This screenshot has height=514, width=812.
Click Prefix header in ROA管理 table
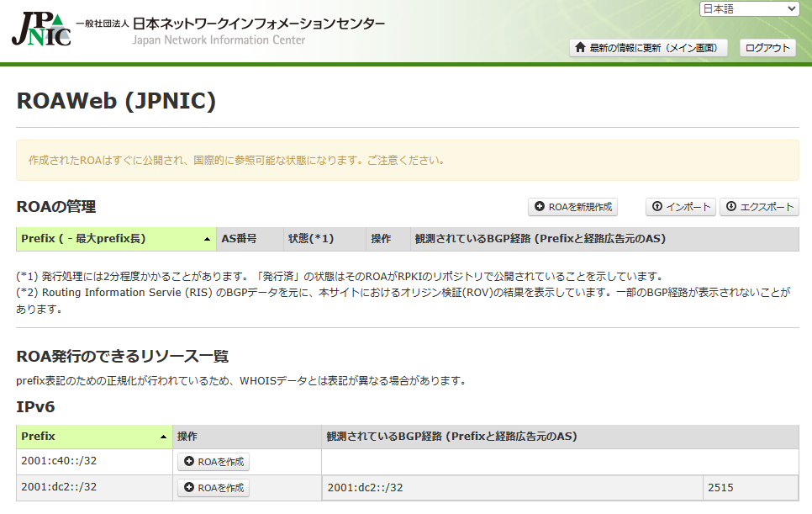(x=116, y=239)
